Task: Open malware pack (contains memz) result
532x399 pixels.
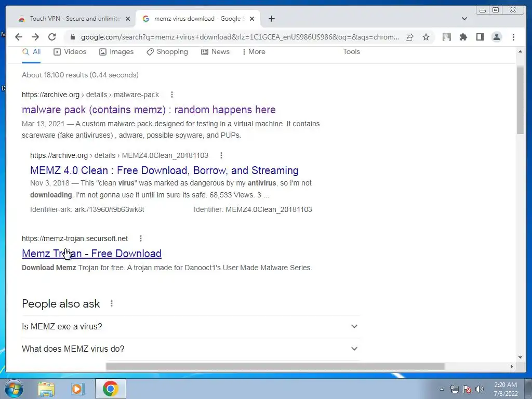Action: pyautogui.click(x=149, y=110)
